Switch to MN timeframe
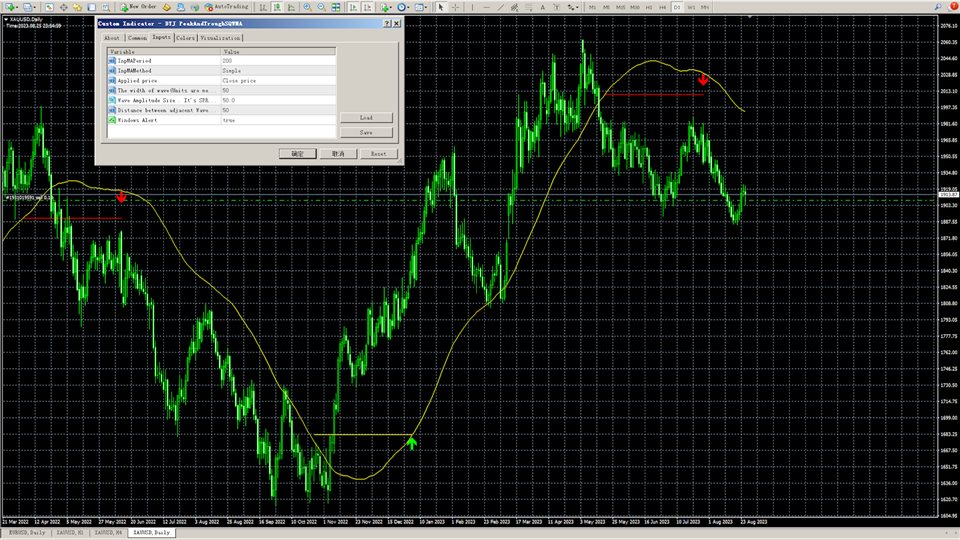This screenshot has width=960, height=540. (x=705, y=7)
